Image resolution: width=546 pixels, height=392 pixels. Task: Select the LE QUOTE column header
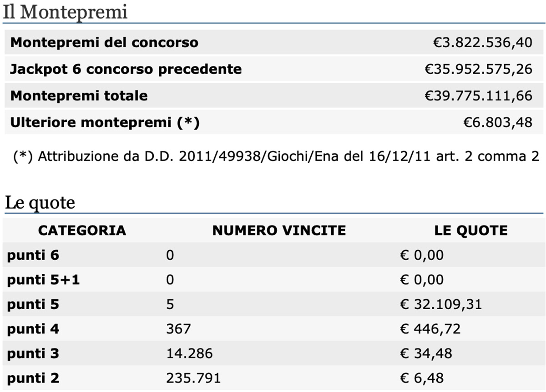click(x=471, y=230)
